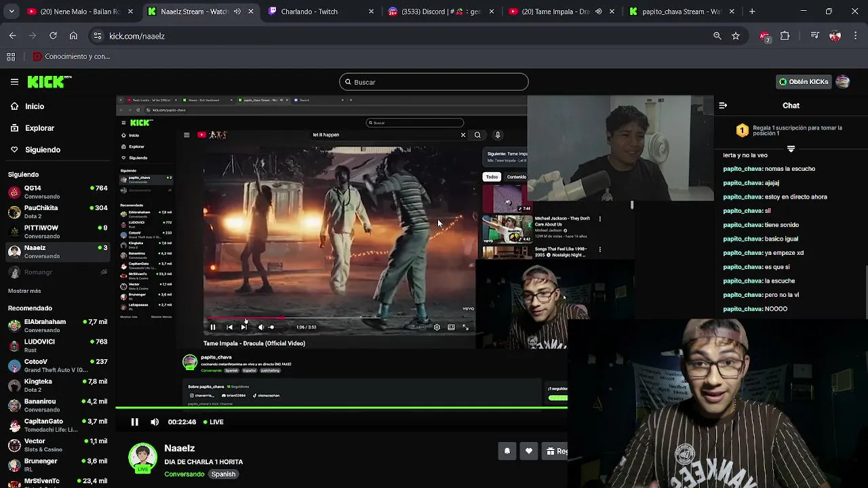
Task: Mute audio on the Tame Impala tab
Action: (x=598, y=12)
